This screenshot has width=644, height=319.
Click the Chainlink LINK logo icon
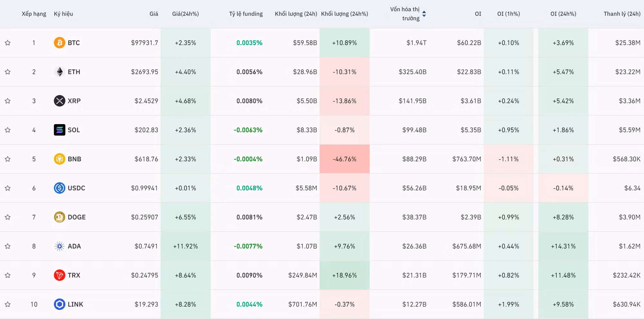60,304
